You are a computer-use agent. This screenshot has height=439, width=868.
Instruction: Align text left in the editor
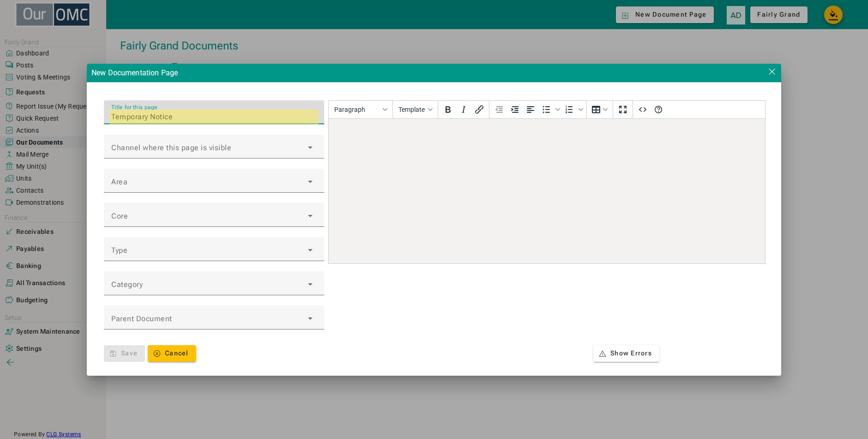pyautogui.click(x=530, y=110)
